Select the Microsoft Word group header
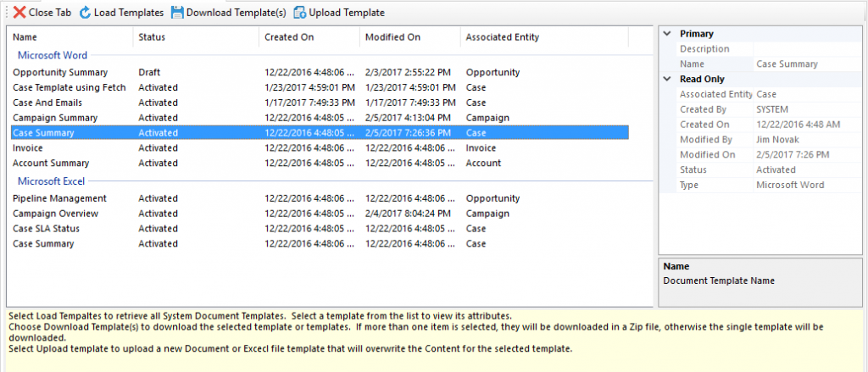The image size is (868, 372). [53, 55]
